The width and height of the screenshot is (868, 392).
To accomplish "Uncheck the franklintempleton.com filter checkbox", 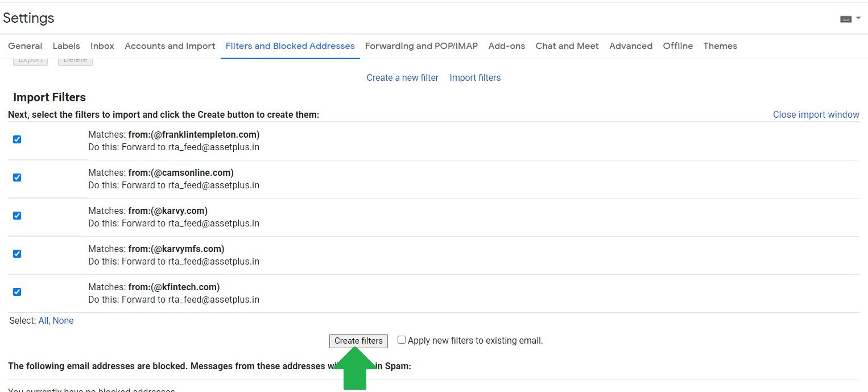I will tap(17, 139).
